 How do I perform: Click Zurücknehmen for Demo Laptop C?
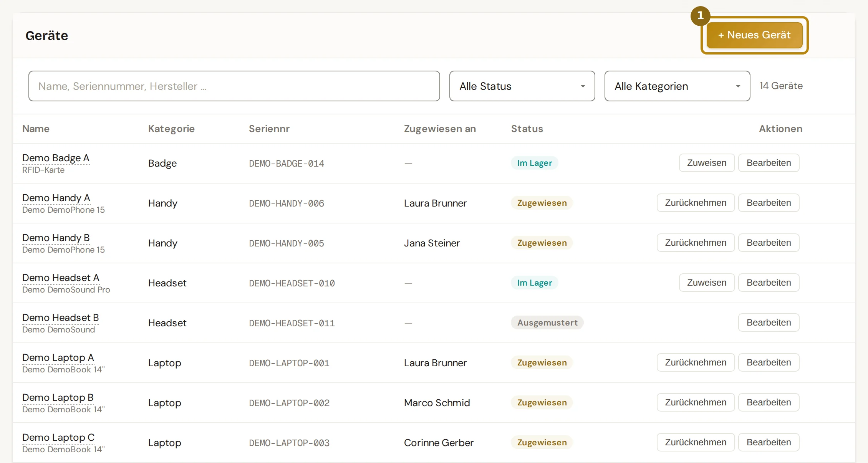click(696, 442)
